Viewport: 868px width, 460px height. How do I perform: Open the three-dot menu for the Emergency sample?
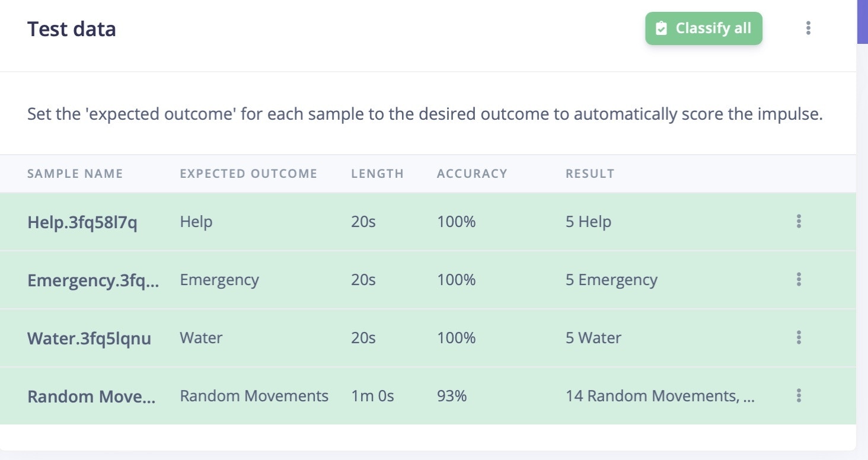[799, 279]
